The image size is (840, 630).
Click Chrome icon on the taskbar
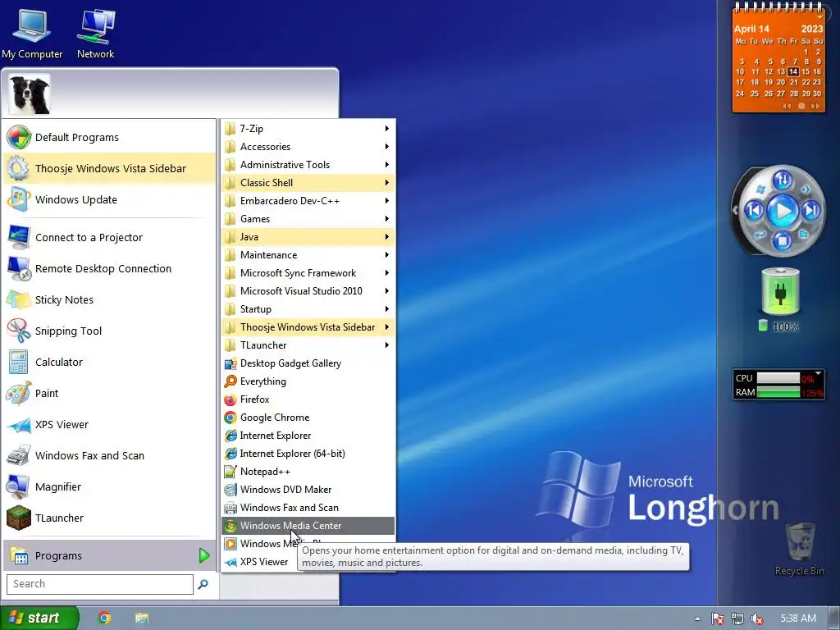pyautogui.click(x=104, y=618)
